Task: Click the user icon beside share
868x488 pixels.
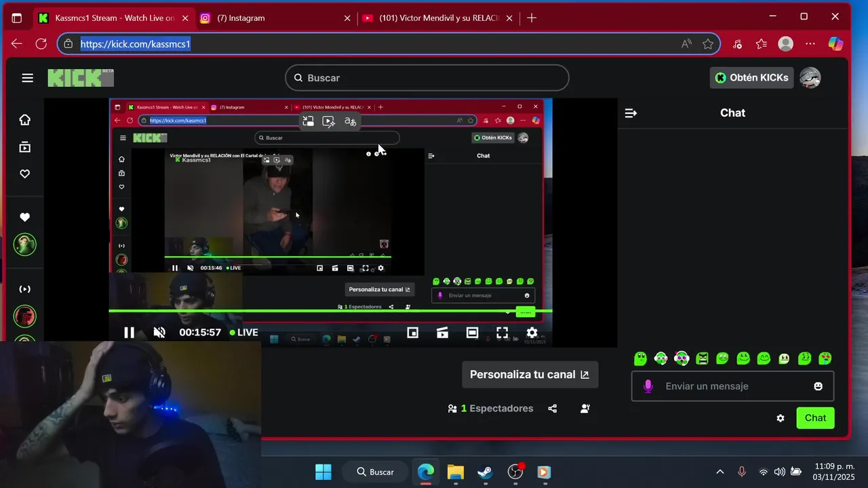Action: [585, 409]
